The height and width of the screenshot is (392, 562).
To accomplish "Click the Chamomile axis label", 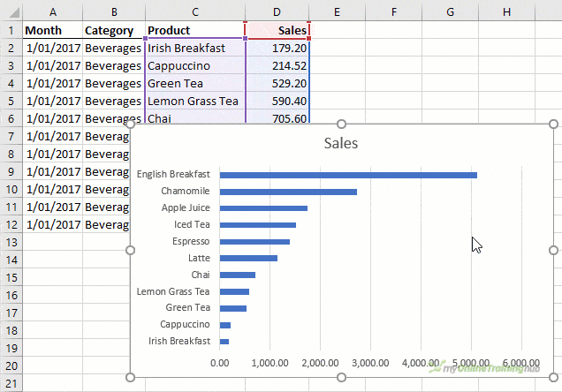I will tap(186, 191).
